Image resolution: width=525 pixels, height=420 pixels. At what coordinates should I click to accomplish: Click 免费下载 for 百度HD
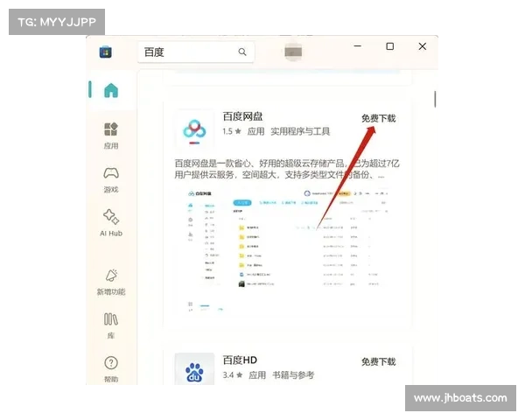378,361
